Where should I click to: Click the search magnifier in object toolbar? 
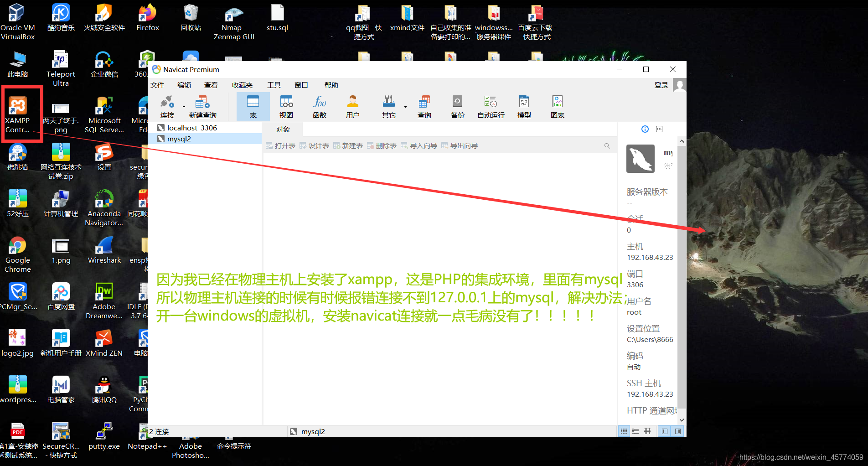pyautogui.click(x=607, y=146)
